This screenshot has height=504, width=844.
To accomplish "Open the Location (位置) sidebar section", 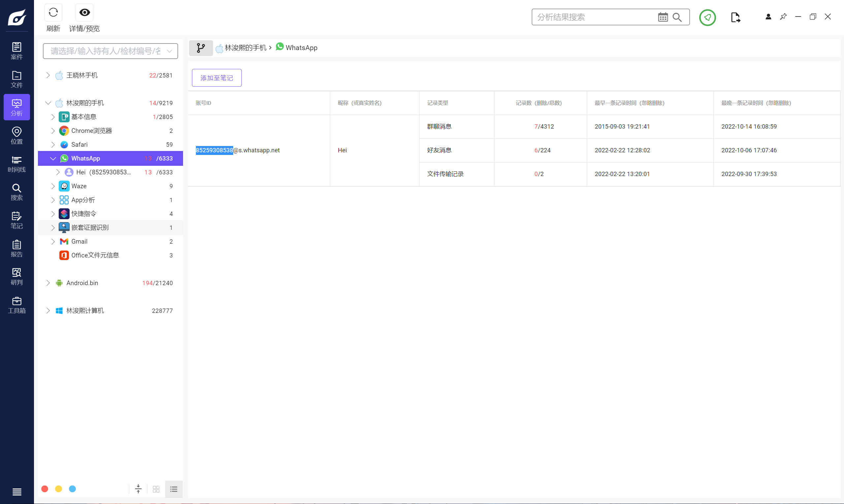I will (16, 135).
